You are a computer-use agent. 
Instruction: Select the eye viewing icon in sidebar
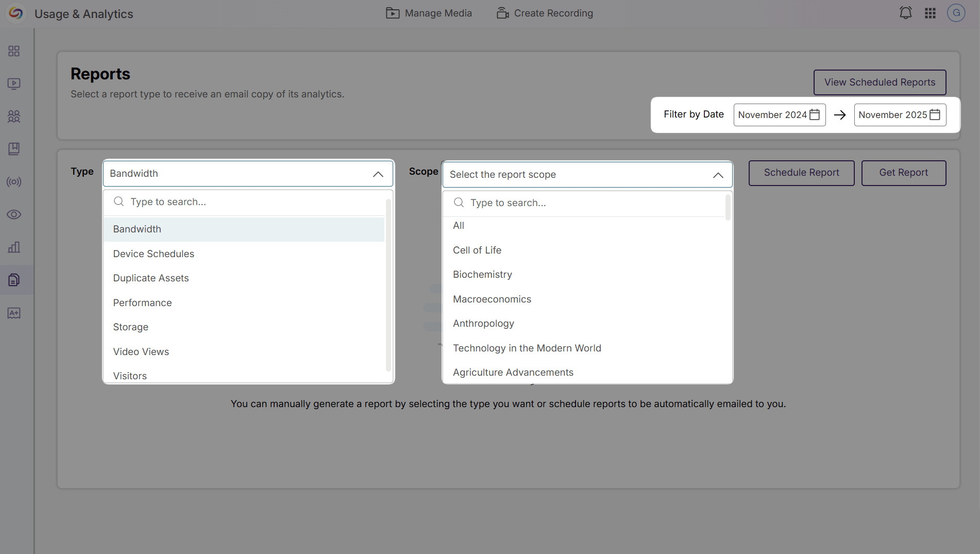tap(14, 214)
